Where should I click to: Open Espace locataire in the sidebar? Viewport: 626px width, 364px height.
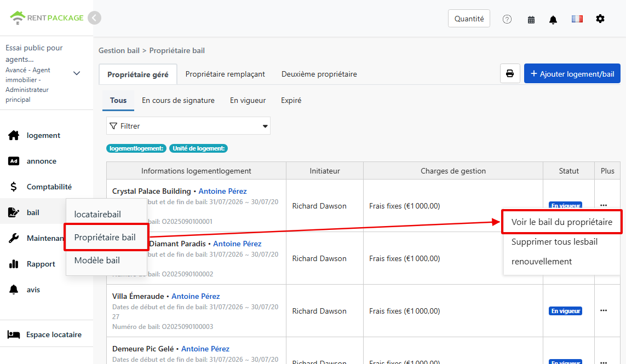(x=54, y=334)
